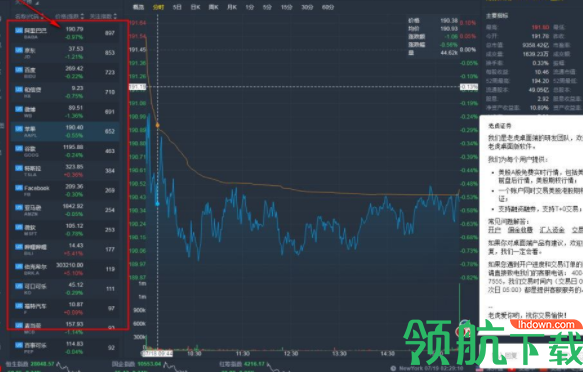Click US market badge beside 阿里巴巴
Image resolution: width=583 pixels, height=372 pixels.
tap(19, 30)
